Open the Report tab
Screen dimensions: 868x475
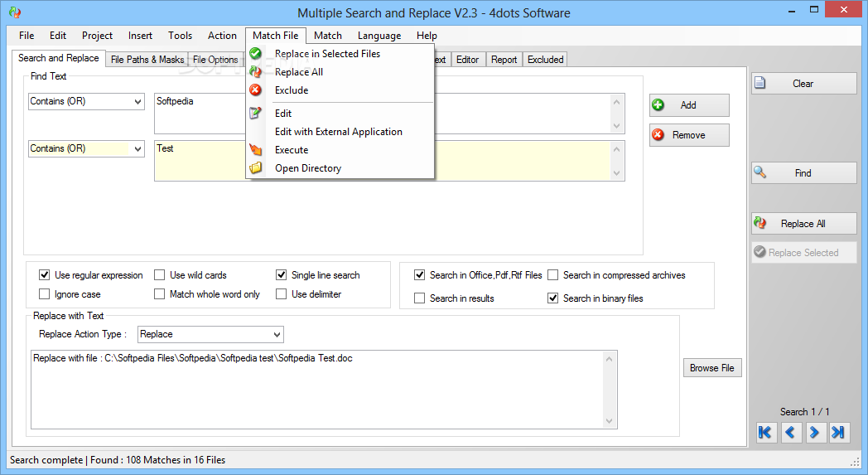(x=504, y=60)
